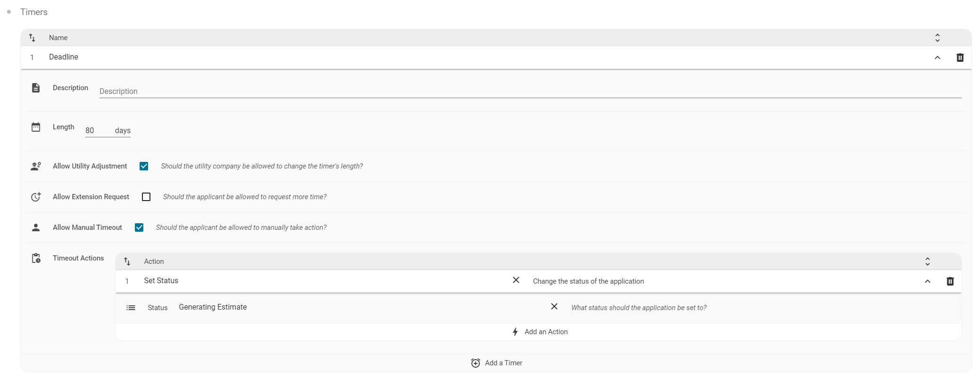
Task: Click Add an Action button
Action: tap(540, 332)
